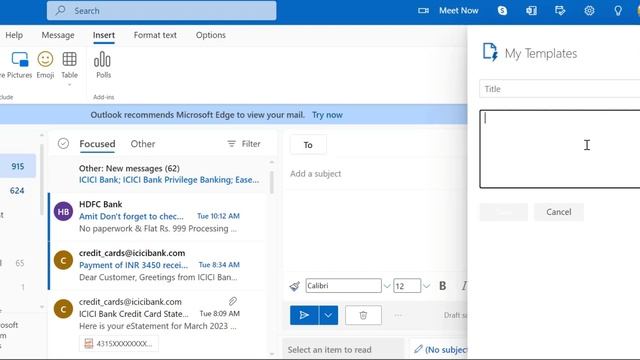Click the HB avatar of HDFC Bank
640x360 pixels.
tap(63, 211)
